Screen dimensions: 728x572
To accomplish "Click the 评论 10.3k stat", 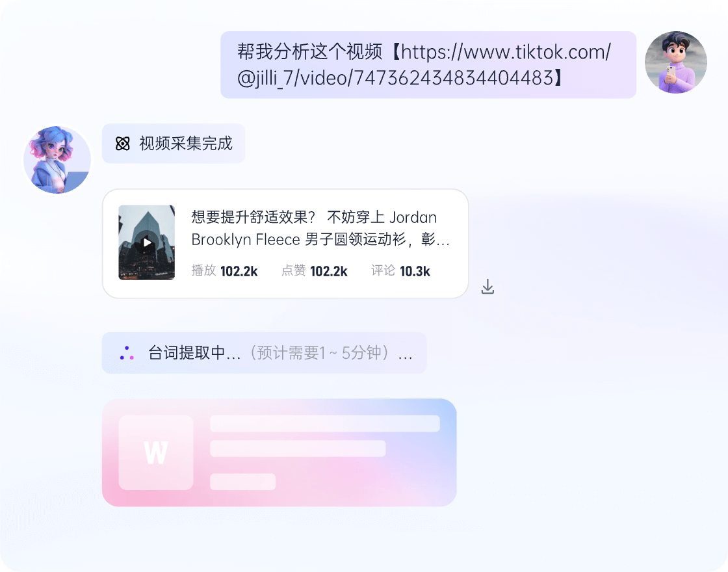I will pos(400,271).
